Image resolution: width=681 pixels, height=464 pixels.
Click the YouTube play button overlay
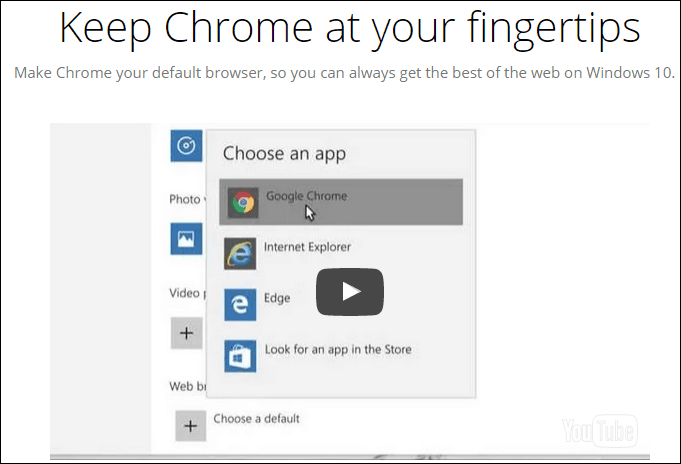[x=350, y=292]
